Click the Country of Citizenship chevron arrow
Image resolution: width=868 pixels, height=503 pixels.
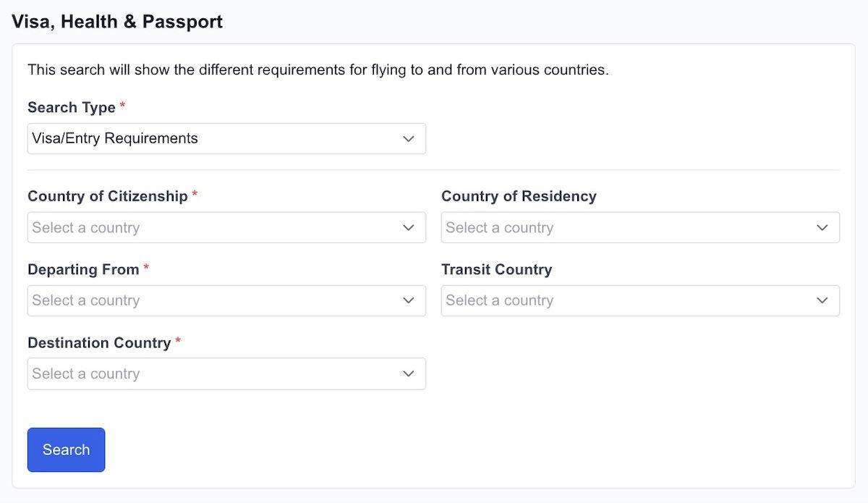(x=409, y=227)
